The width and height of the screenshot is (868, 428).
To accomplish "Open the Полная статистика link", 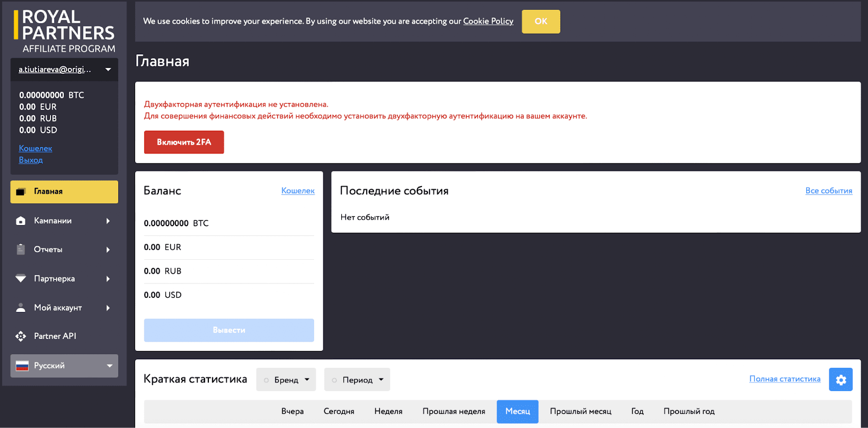I will (x=784, y=379).
